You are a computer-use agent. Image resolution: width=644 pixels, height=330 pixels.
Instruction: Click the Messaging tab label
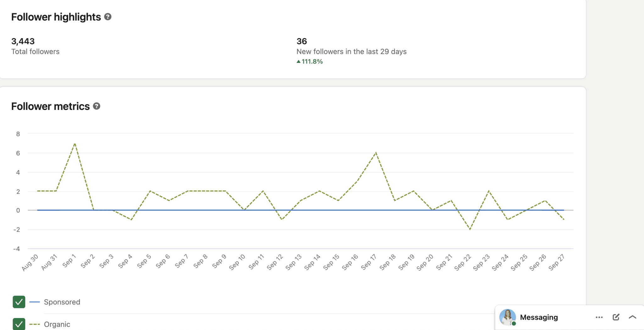pos(540,317)
